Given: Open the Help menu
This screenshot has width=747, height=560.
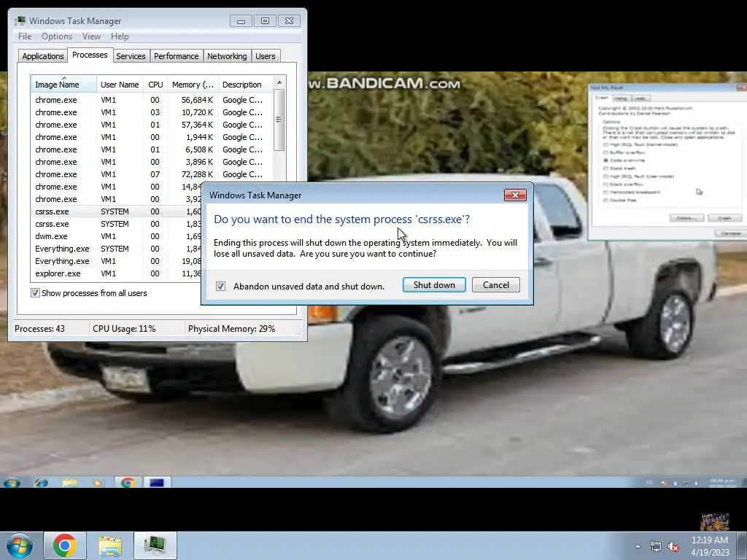Looking at the screenshot, I should pos(120,36).
